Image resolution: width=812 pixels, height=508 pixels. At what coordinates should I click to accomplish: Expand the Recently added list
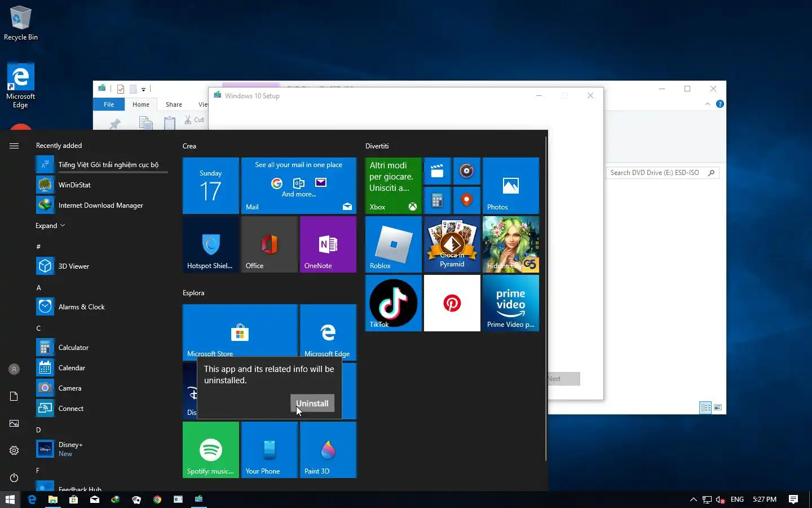click(50, 226)
